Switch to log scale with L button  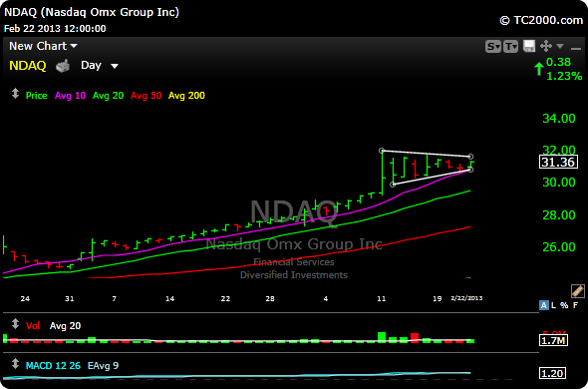pos(553,305)
